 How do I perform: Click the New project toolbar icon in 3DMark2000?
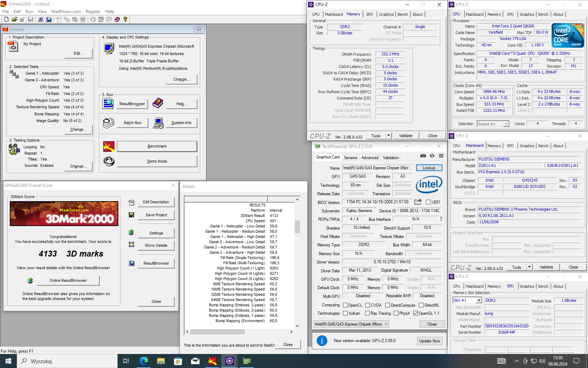click(6, 19)
